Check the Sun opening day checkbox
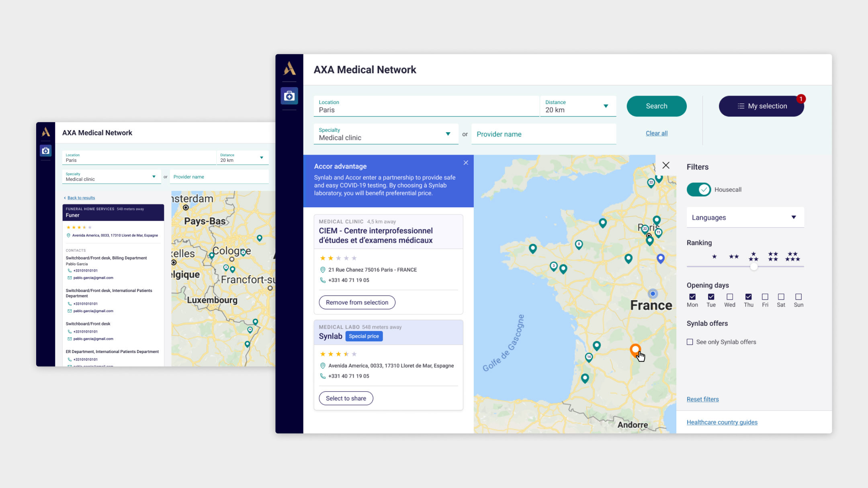This screenshot has width=868, height=488. (x=798, y=297)
